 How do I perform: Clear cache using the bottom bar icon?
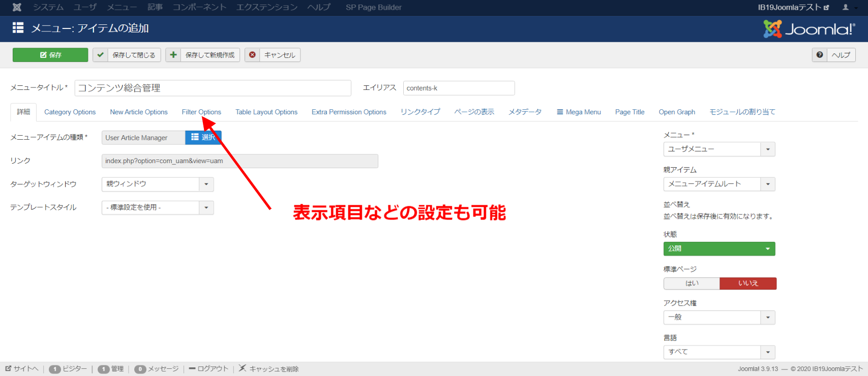(243, 368)
